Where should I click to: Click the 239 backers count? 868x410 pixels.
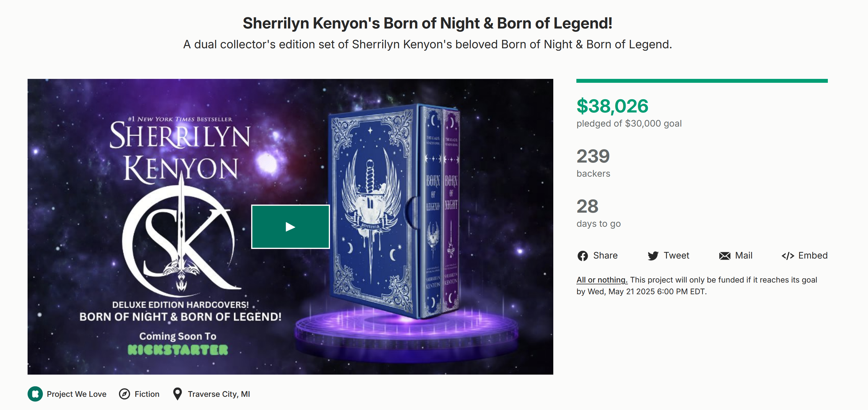pyautogui.click(x=593, y=163)
